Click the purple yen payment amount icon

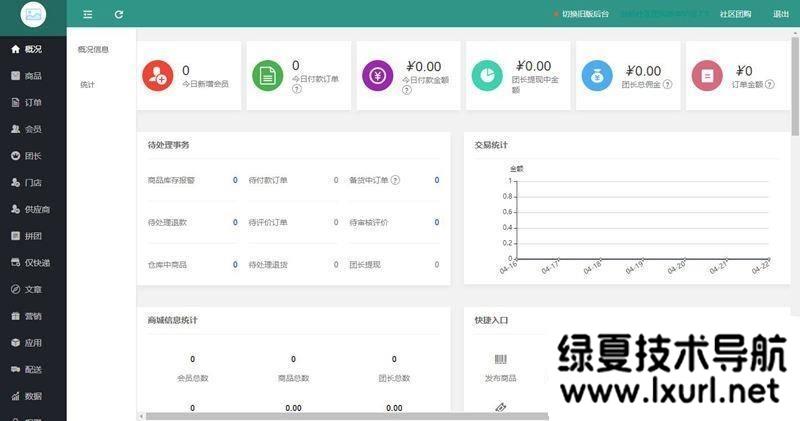point(377,75)
